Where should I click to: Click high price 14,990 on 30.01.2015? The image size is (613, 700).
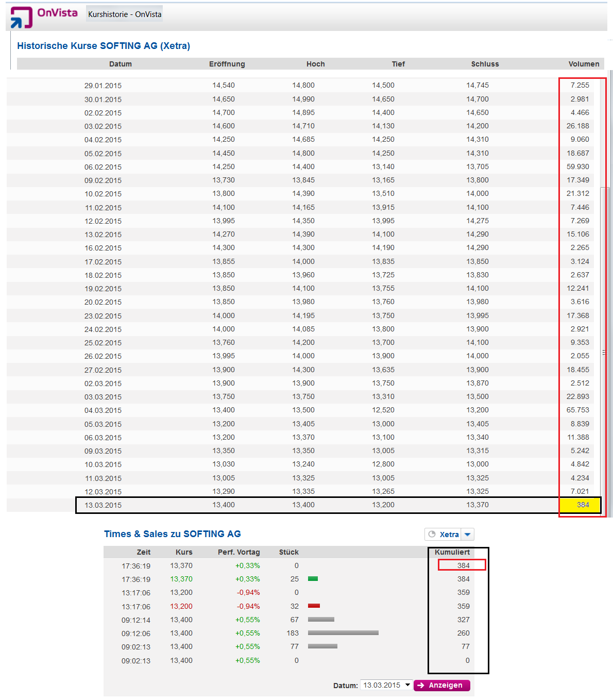coord(303,99)
